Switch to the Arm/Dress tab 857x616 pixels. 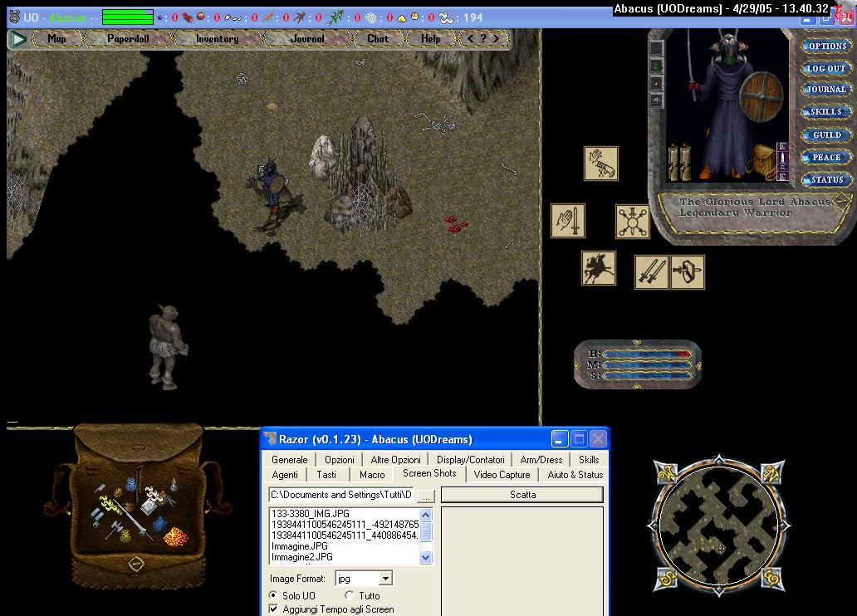(541, 460)
